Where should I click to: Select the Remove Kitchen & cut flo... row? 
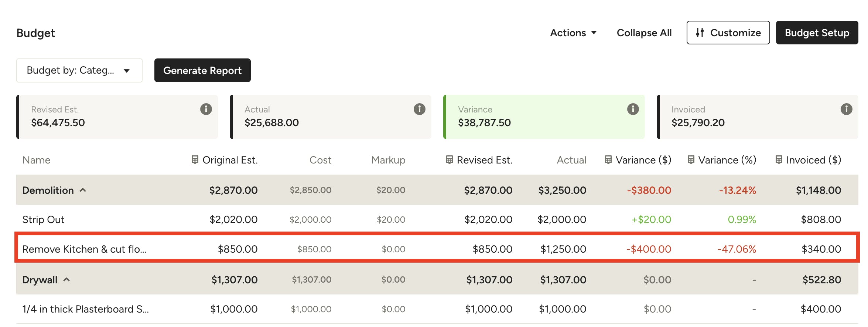point(84,249)
